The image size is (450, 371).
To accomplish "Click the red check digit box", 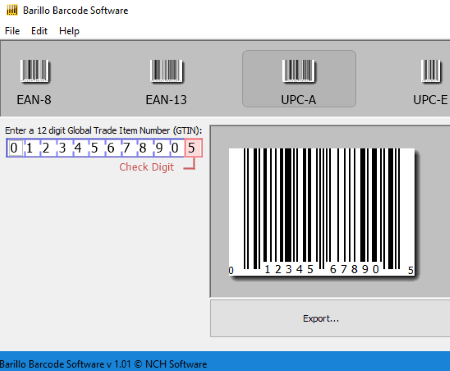I will tap(193, 148).
